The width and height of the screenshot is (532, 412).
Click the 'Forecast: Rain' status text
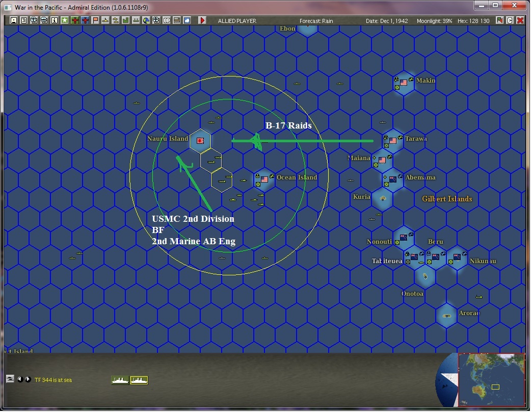click(316, 21)
